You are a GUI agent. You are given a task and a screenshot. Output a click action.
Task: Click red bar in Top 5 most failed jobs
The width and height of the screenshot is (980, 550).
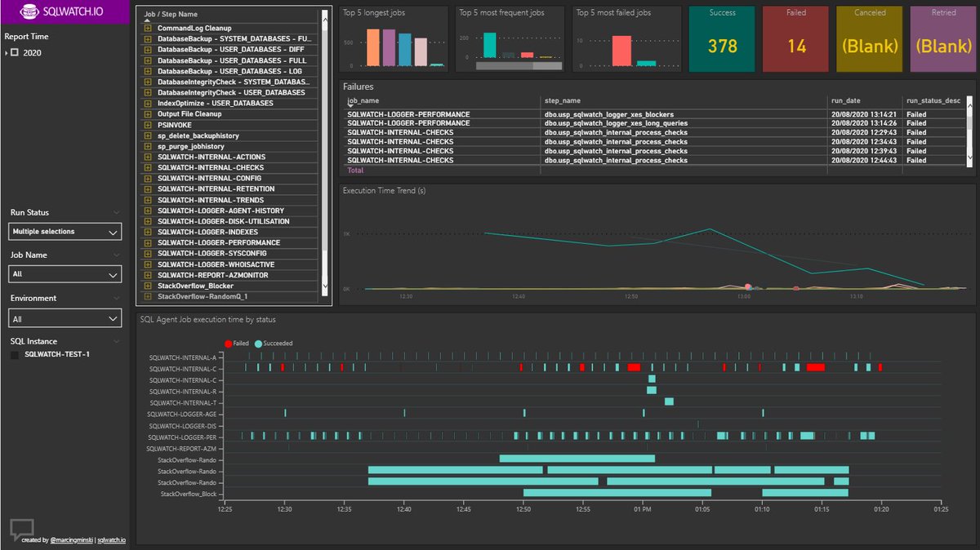pyautogui.click(x=621, y=51)
